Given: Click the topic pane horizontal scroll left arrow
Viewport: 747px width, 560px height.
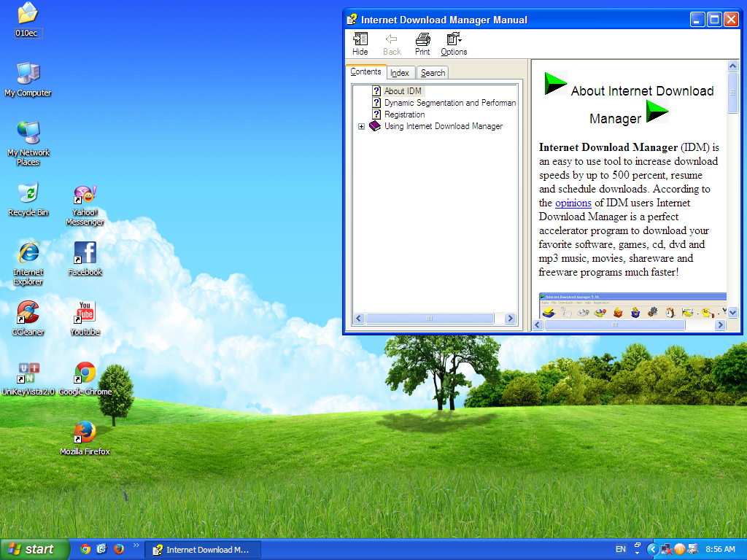Looking at the screenshot, I should 538,324.
